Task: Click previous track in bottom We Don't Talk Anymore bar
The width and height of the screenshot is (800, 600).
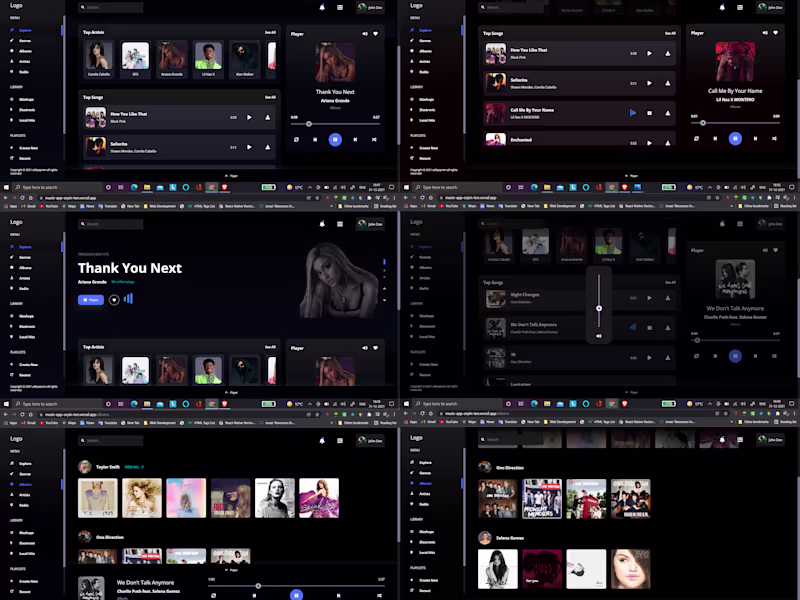Action: 254,595
